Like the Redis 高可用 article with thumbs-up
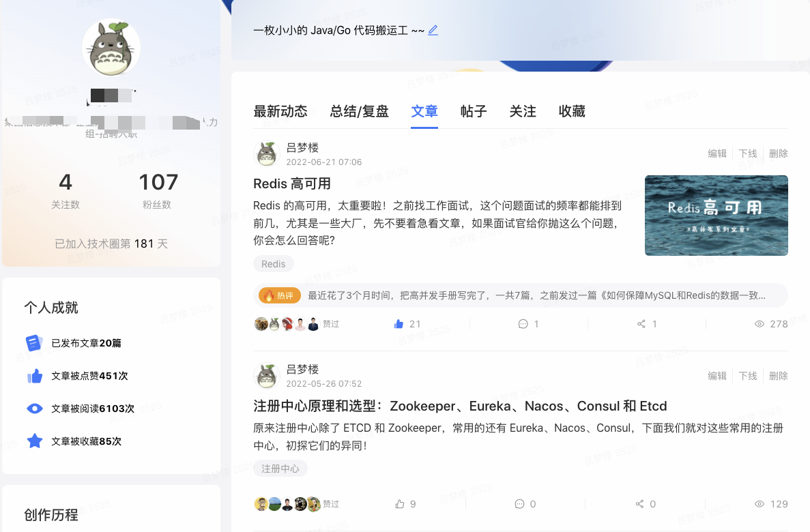810x532 pixels. pyautogui.click(x=399, y=324)
